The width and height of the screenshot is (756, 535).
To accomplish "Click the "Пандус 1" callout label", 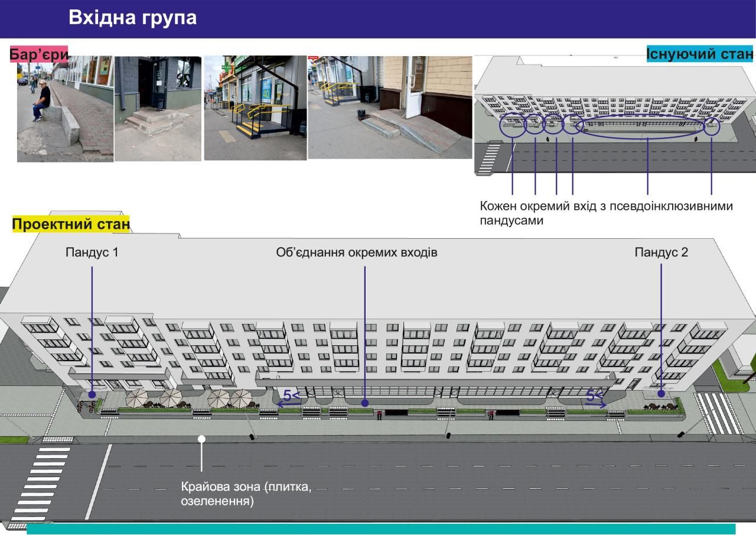I will tap(92, 252).
